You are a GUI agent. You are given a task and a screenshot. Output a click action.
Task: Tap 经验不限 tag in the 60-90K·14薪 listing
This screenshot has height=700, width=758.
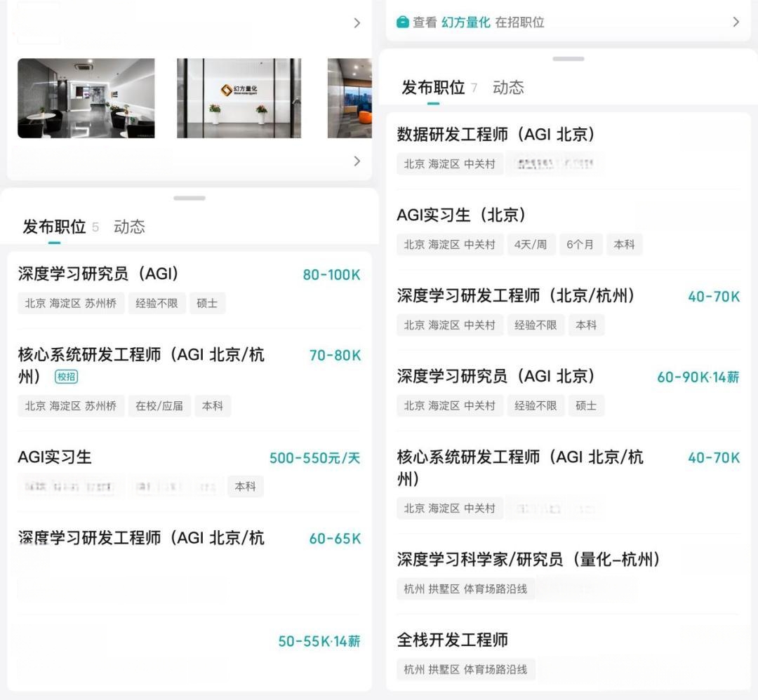[536, 406]
